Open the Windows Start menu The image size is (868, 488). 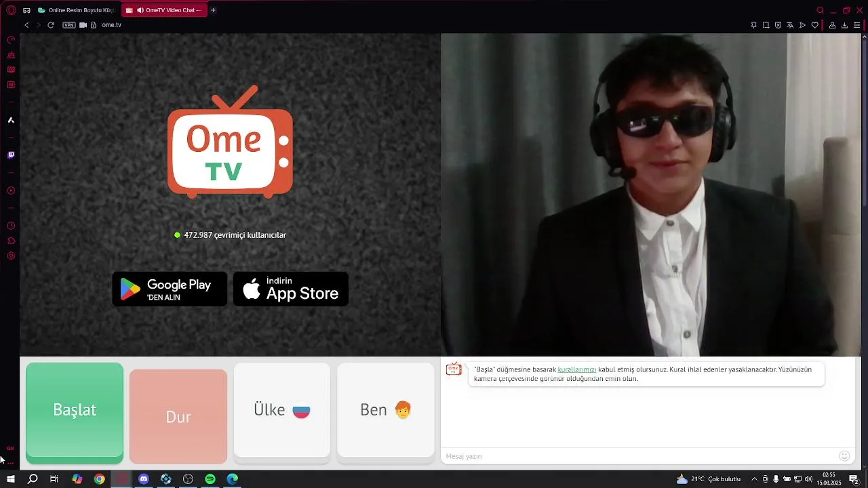click(x=11, y=479)
